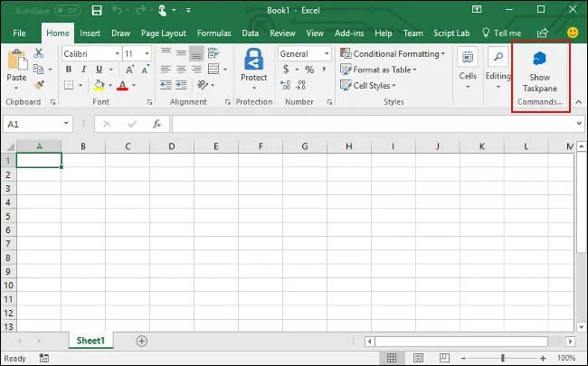Toggle Center alignment
The width and height of the screenshot is (588, 366).
[x=181, y=69]
